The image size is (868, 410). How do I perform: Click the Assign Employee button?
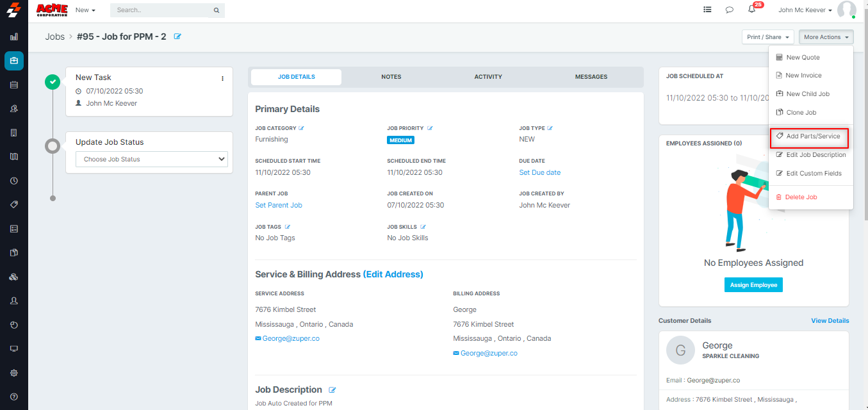[x=753, y=285]
